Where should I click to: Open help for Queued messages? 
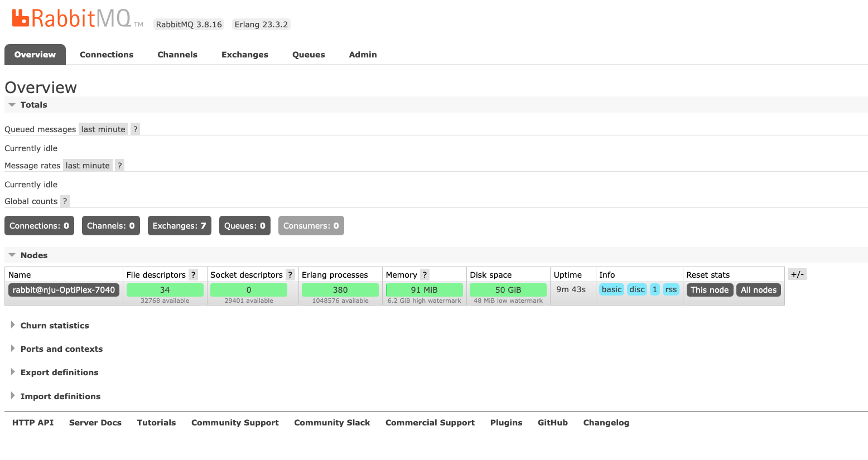pyautogui.click(x=135, y=129)
